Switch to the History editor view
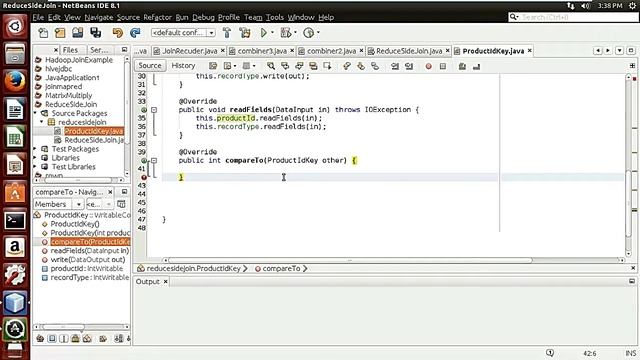 [183, 66]
